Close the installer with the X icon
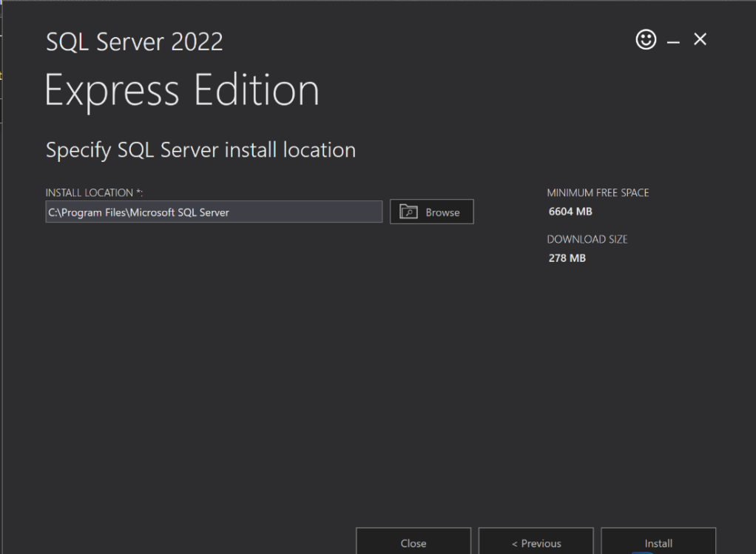The width and height of the screenshot is (756, 554). (700, 41)
